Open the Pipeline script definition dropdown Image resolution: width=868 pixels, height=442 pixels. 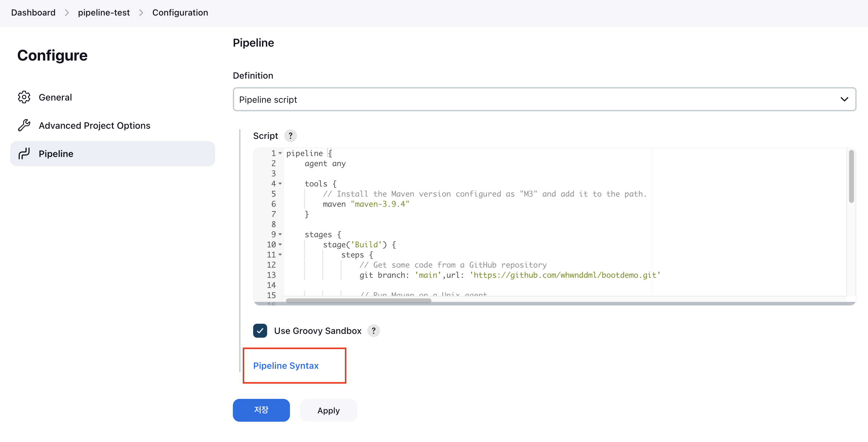coord(544,99)
